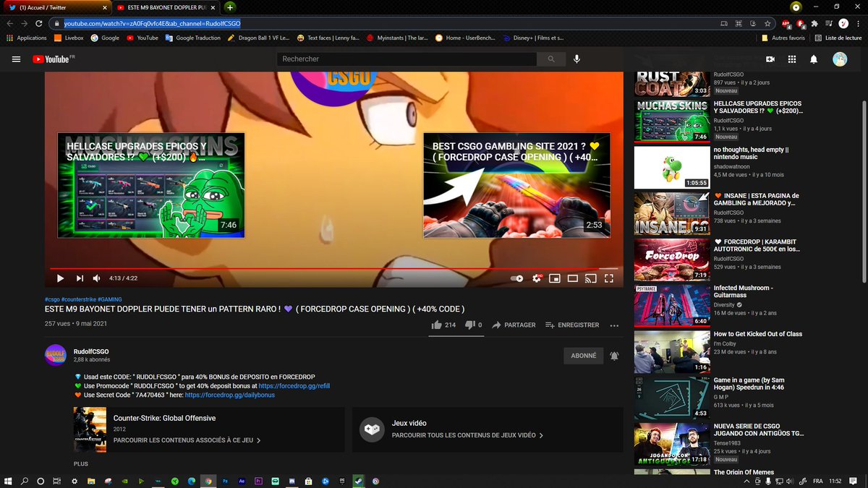
Task: Open Livebox bookmark
Action: (x=69, y=38)
